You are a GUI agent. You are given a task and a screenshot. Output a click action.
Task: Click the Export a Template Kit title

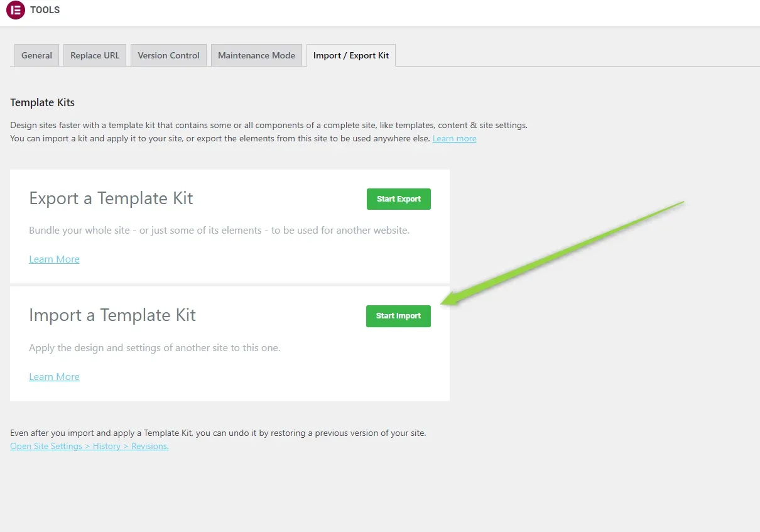[111, 198]
